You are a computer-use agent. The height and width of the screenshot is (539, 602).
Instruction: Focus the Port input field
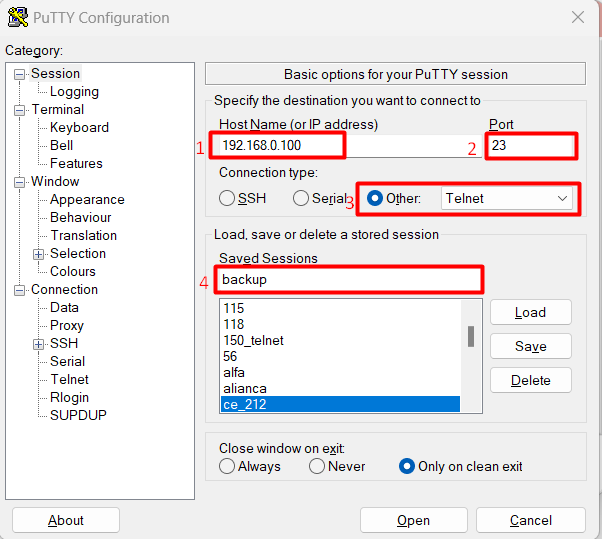point(532,145)
